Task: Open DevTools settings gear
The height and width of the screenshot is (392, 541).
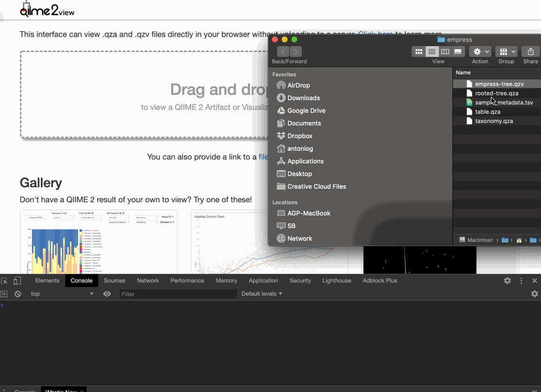Action: [x=507, y=281]
